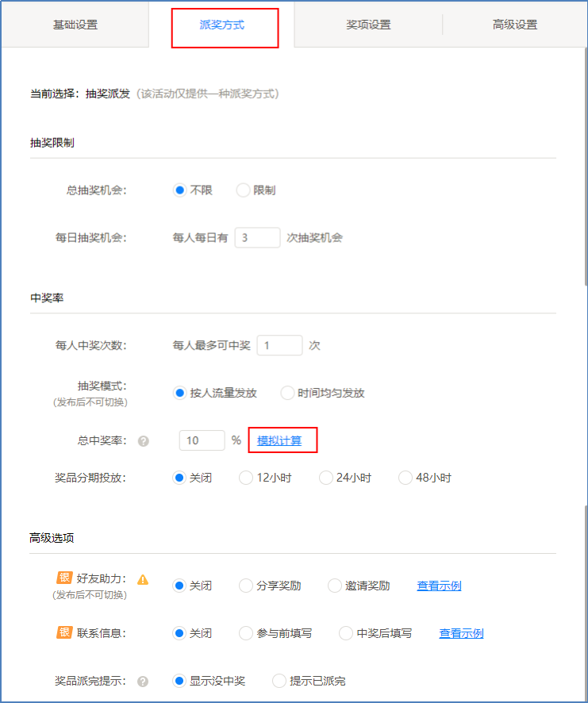Open the 基础设置 tab
The height and width of the screenshot is (703, 588).
[75, 25]
